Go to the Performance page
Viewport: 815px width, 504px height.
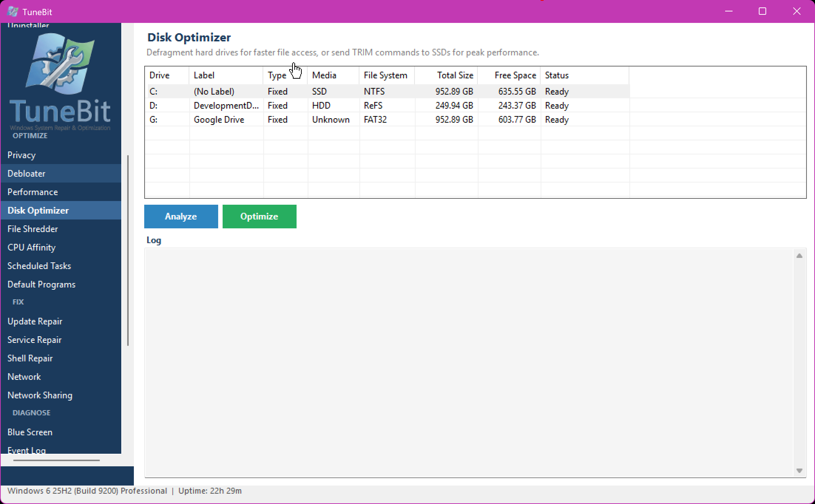pyautogui.click(x=61, y=192)
